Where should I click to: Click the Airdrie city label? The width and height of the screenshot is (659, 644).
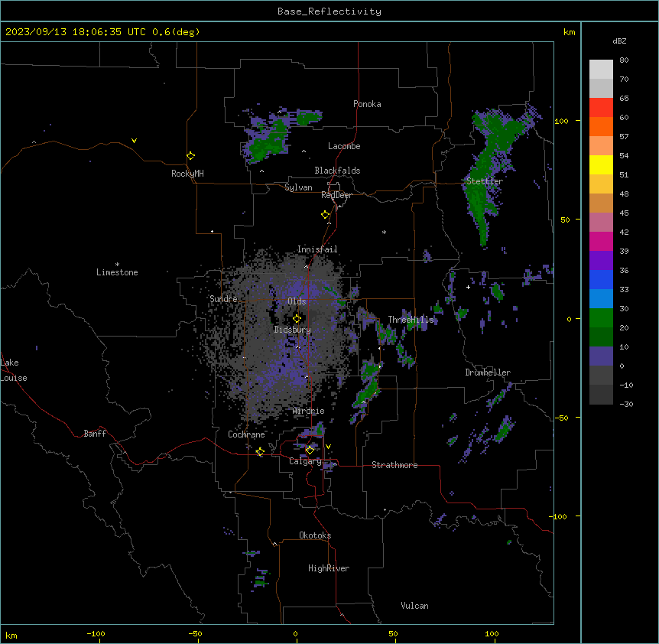pyautogui.click(x=309, y=411)
